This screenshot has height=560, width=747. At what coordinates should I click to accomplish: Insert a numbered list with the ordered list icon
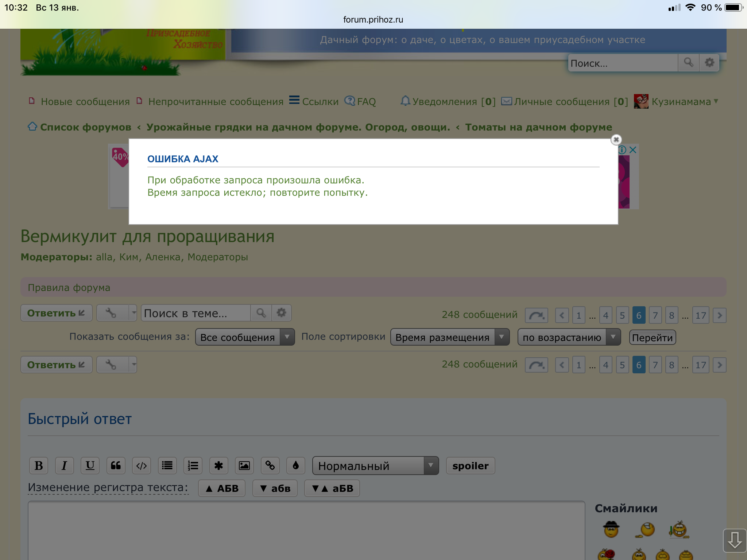[193, 466]
